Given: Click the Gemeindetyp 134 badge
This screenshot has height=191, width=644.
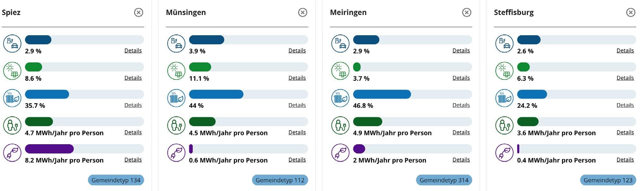Looking at the screenshot, I should point(116,180).
